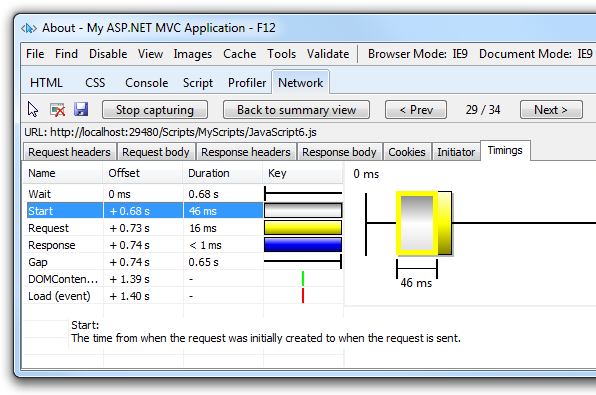
Task: Open the Cookies tab
Action: coord(407,152)
